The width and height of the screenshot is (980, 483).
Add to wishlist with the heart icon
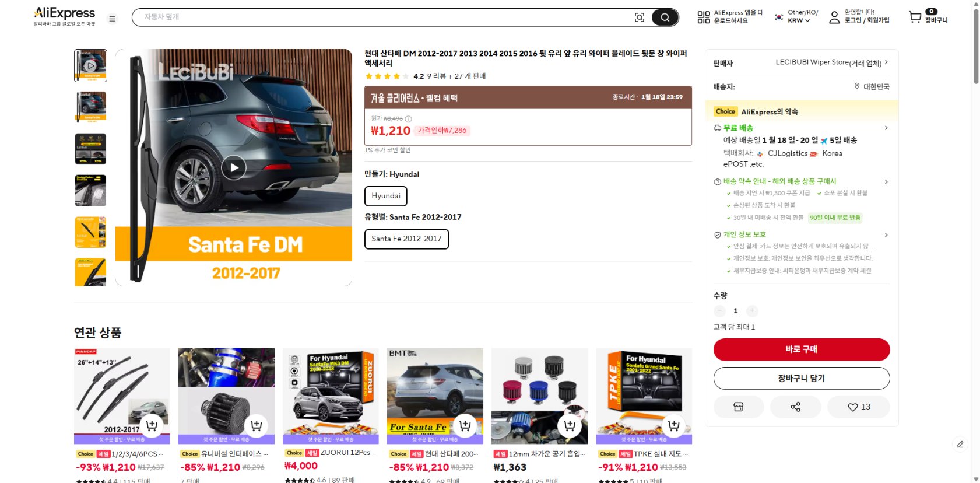pos(859,407)
